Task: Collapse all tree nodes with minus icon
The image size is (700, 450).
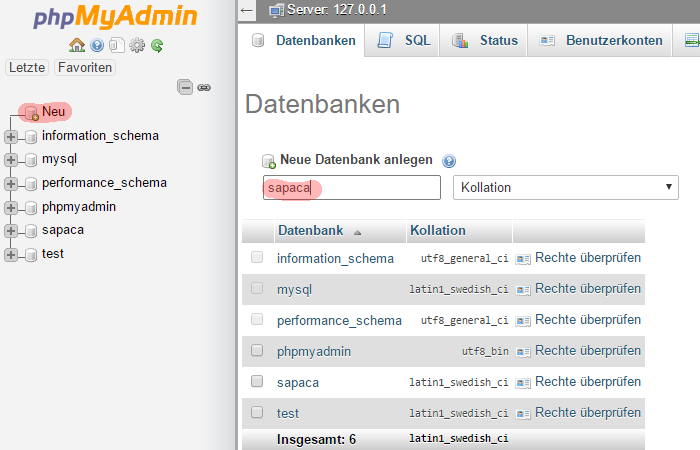Action: [x=185, y=87]
